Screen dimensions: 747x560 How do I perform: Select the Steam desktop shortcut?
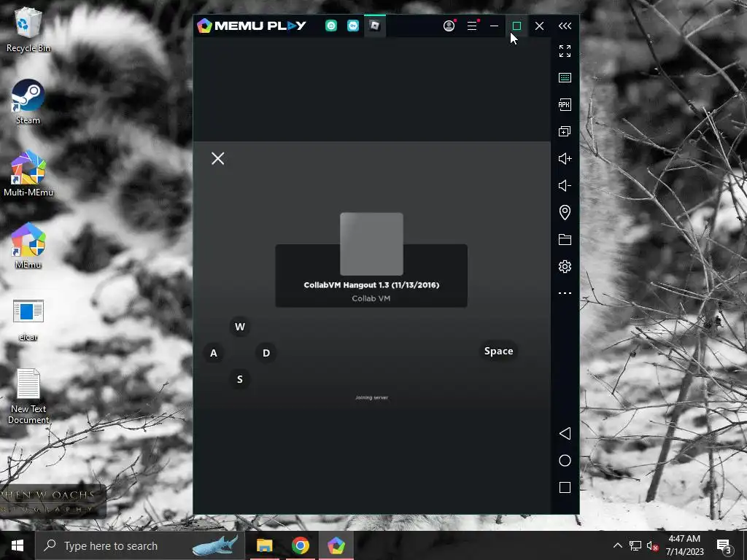point(28,101)
